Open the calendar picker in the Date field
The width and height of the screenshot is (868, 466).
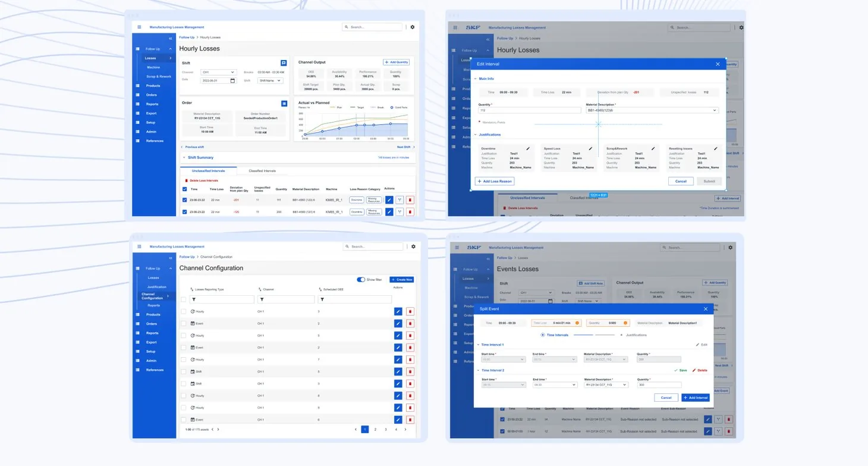click(232, 80)
